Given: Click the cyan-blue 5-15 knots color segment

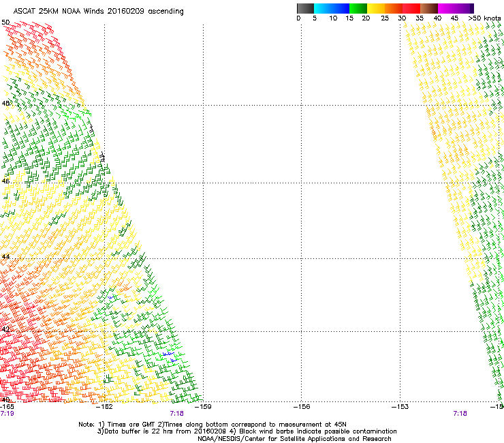Looking at the screenshot, I should click(332, 8).
